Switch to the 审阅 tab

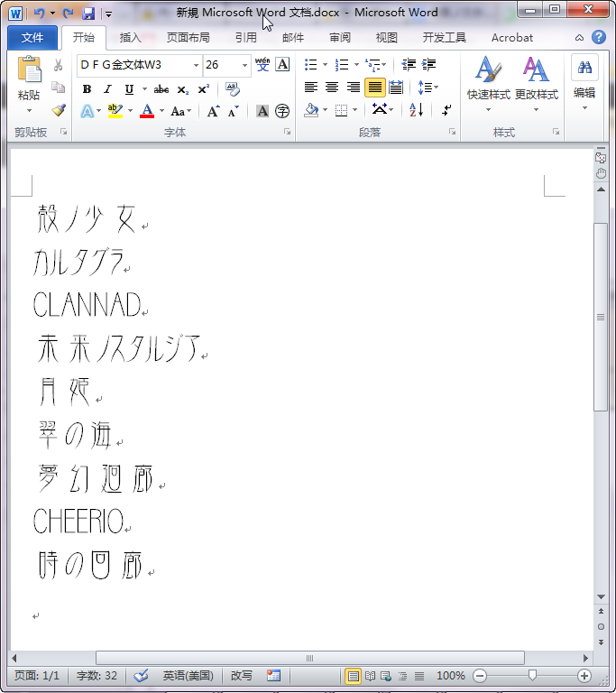(340, 38)
